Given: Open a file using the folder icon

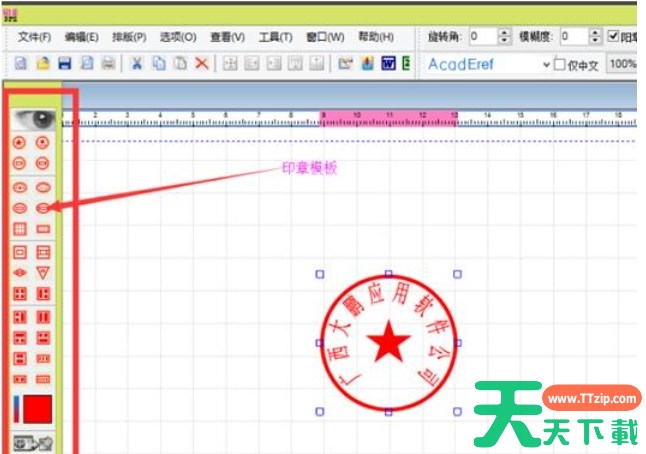Looking at the screenshot, I should 43,63.
